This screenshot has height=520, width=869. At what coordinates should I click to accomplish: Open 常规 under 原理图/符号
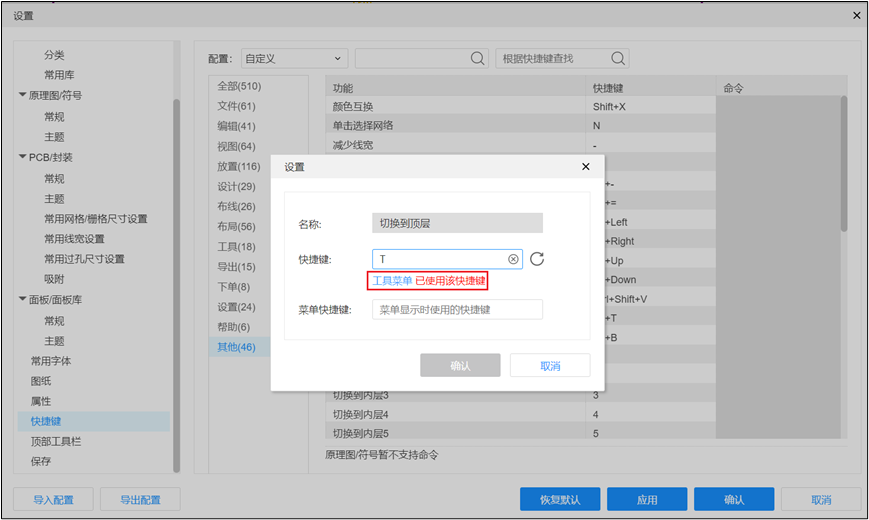pyautogui.click(x=54, y=116)
